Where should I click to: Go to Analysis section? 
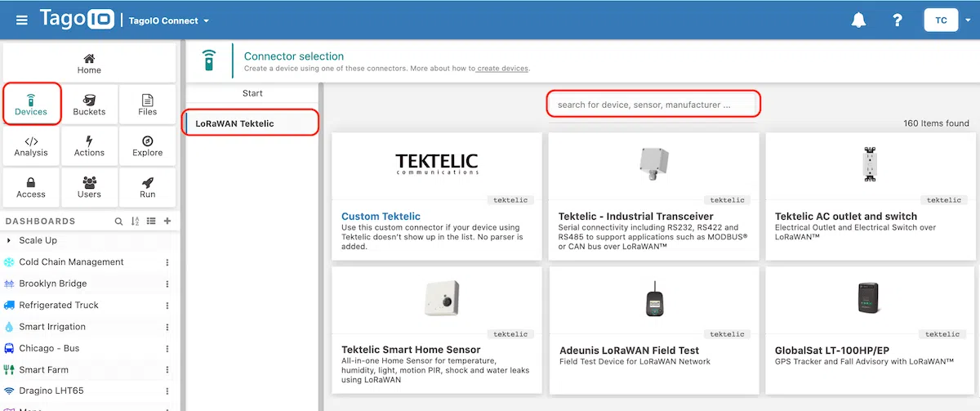[31, 145]
